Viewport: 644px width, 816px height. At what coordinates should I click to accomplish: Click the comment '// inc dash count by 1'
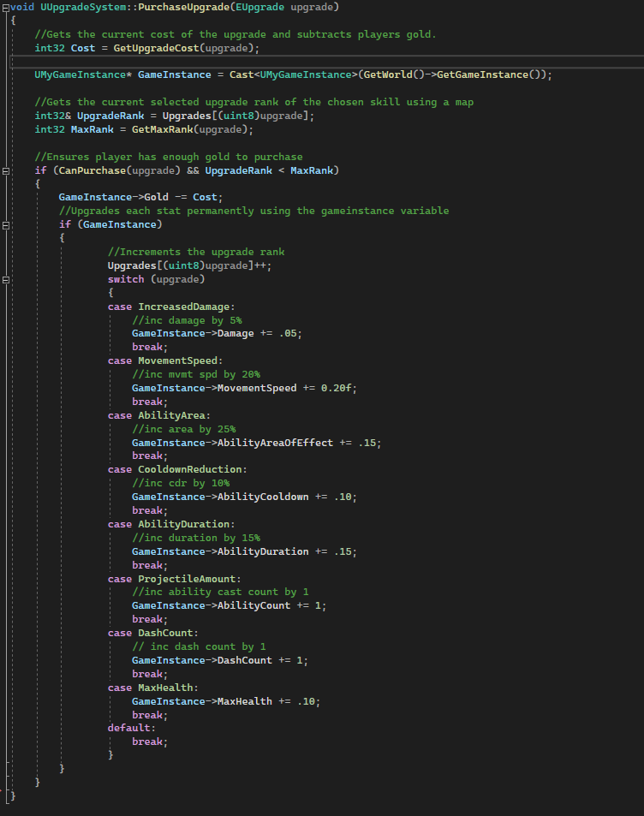pos(199,646)
